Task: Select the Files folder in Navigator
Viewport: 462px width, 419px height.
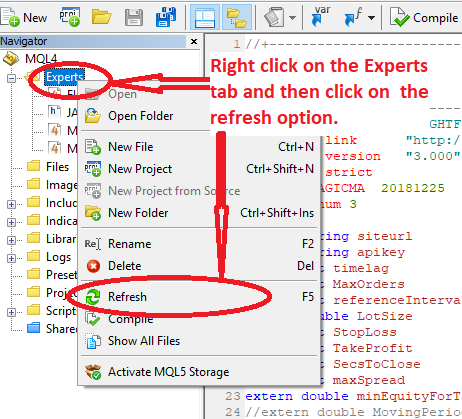Action: pyautogui.click(x=57, y=167)
